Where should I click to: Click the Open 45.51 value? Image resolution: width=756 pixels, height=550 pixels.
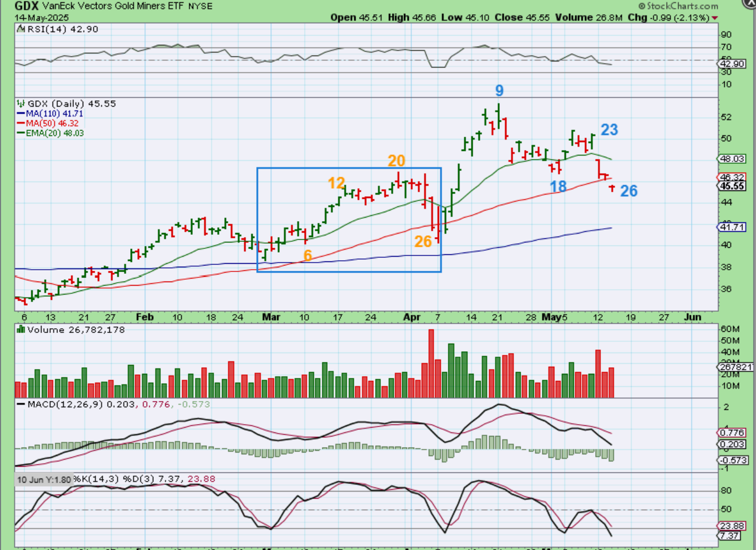(x=357, y=18)
